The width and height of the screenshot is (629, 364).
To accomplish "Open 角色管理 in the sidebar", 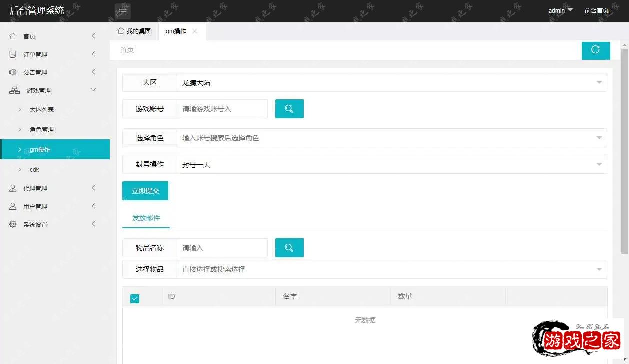I will point(42,130).
